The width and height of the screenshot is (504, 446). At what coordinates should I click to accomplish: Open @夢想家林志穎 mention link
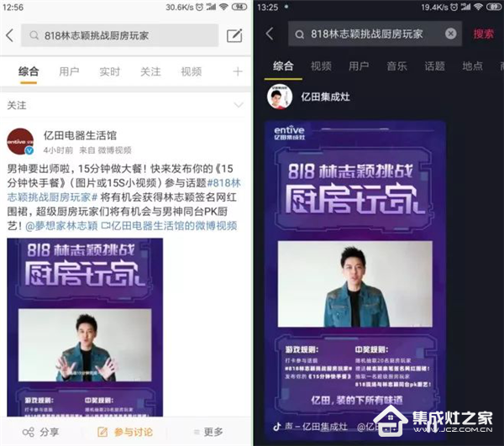(61, 226)
